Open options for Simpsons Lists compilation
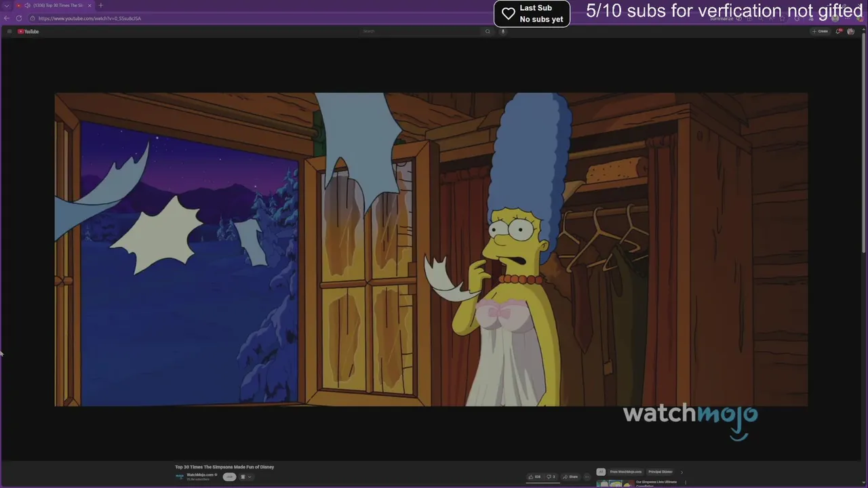Screen dimensions: 868x488 686,483
